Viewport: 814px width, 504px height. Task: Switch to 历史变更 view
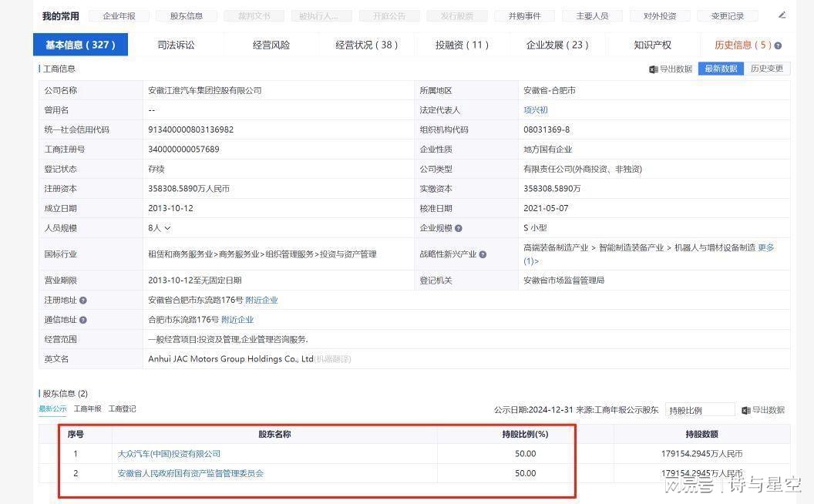pos(767,69)
